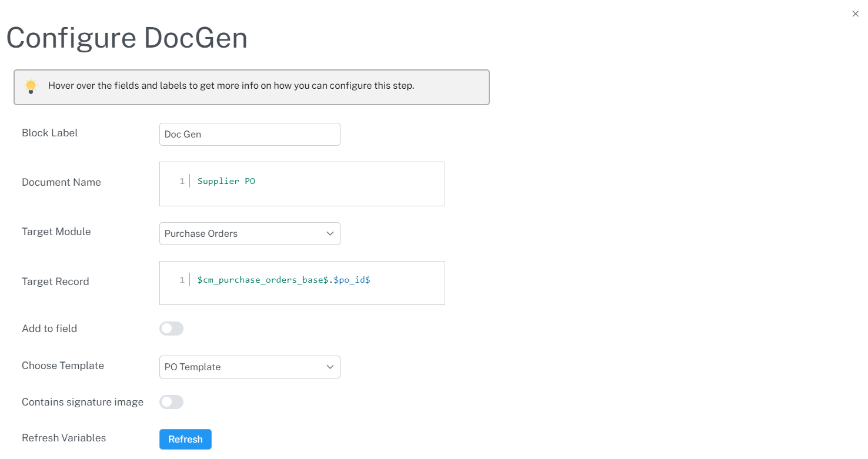The height and width of the screenshot is (459, 868).
Task: Click the Target Module chevron arrow
Action: click(x=330, y=233)
